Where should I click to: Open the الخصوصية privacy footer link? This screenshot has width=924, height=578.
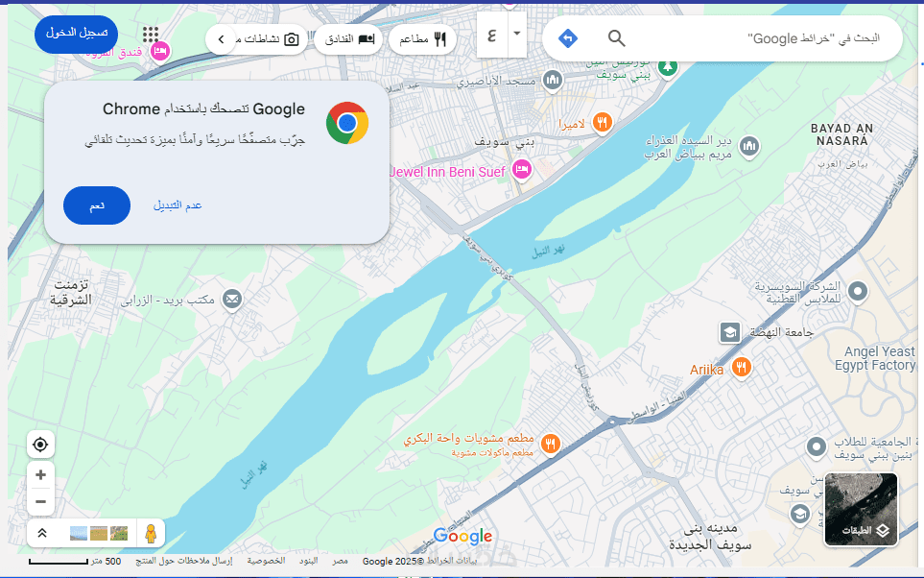(266, 561)
